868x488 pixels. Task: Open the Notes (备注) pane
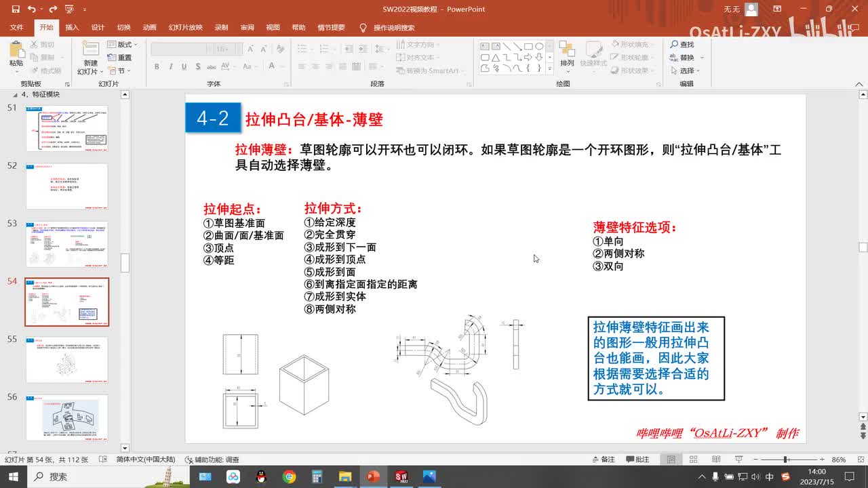603,460
